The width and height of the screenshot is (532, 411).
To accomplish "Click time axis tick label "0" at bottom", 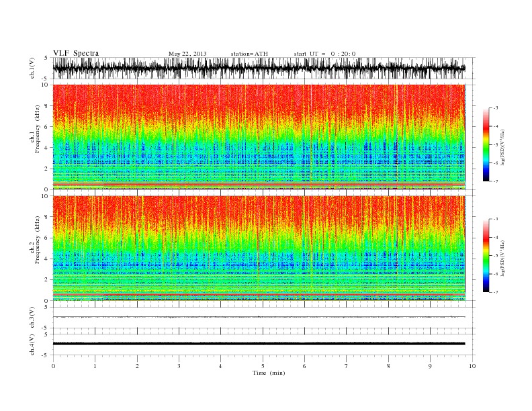I will tap(53, 366).
